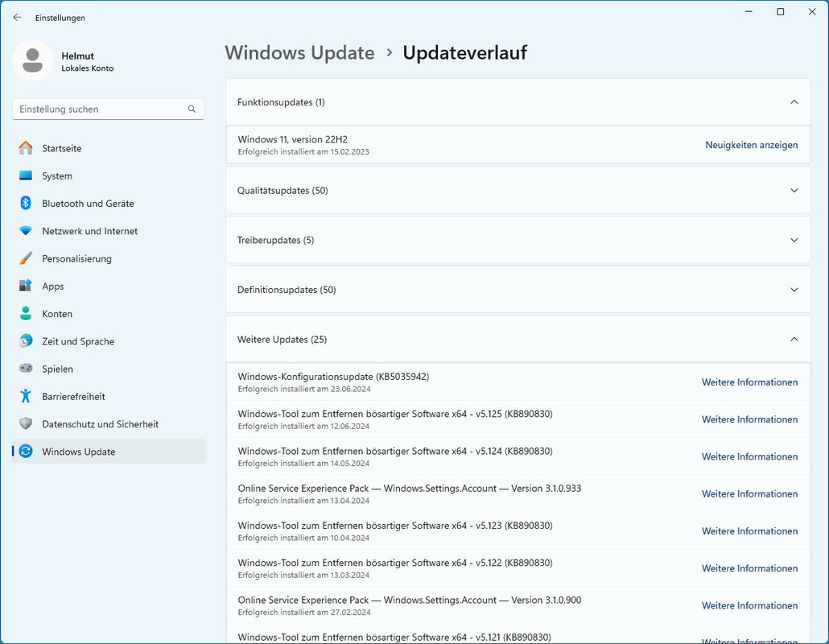
Task: Click the Spielen gamepad icon
Action: click(x=26, y=369)
